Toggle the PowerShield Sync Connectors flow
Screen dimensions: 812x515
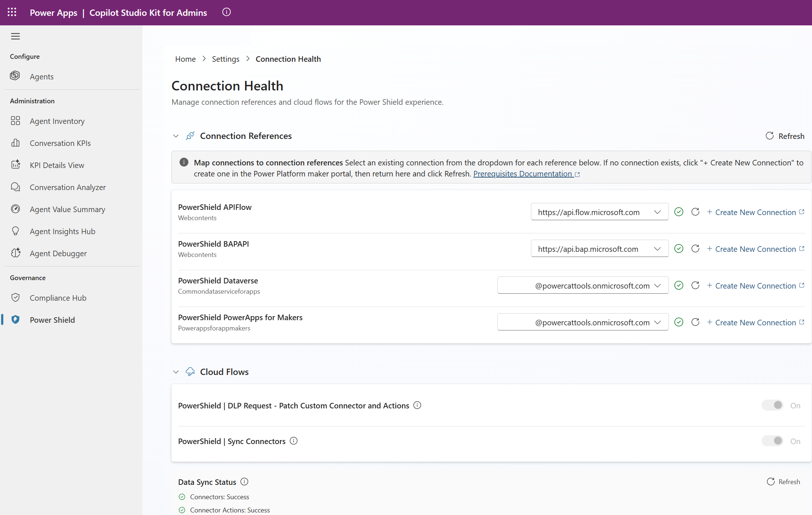tap(773, 441)
